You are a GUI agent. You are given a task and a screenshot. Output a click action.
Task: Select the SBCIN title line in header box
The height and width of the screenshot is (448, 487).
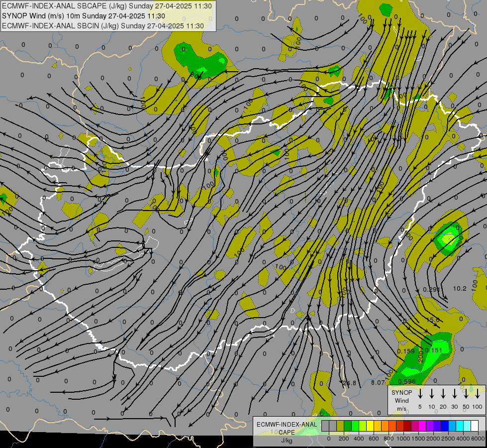tap(103, 26)
